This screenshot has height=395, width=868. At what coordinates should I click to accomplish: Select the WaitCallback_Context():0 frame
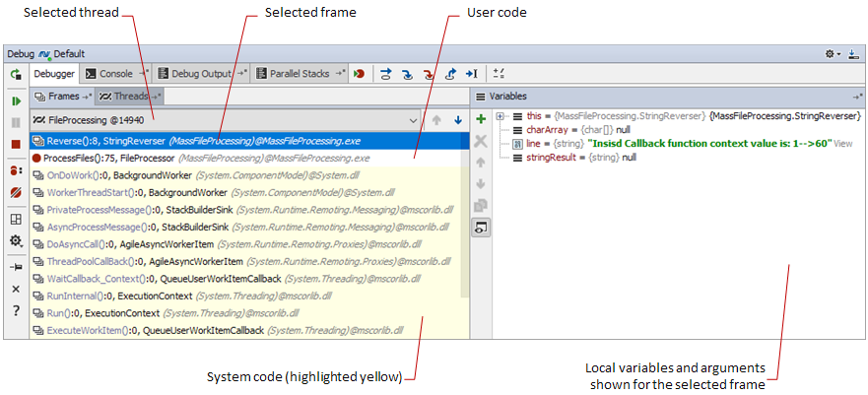tap(245, 278)
